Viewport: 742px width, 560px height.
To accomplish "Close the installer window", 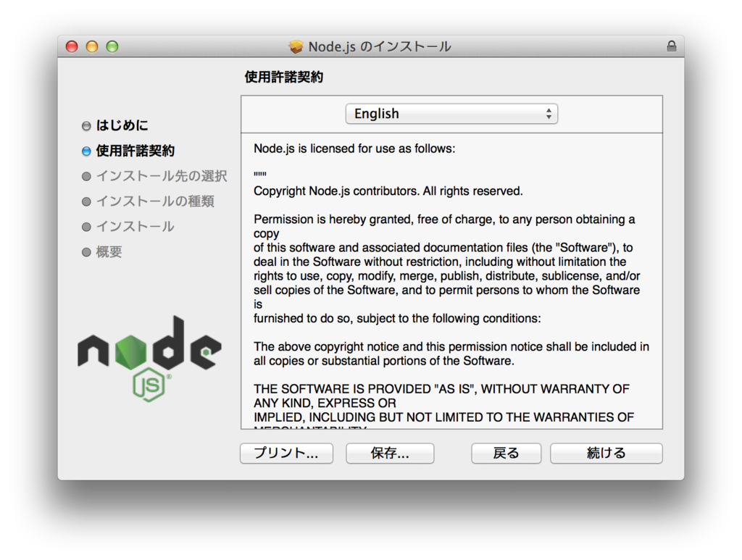I will click(72, 46).
